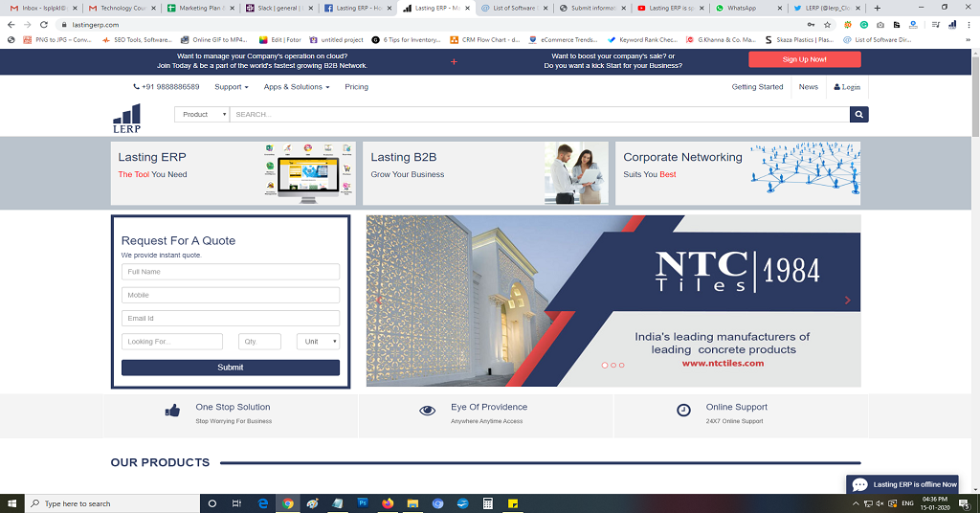Select the first carousel dot indicator
This screenshot has width=980, height=513.
click(x=605, y=365)
